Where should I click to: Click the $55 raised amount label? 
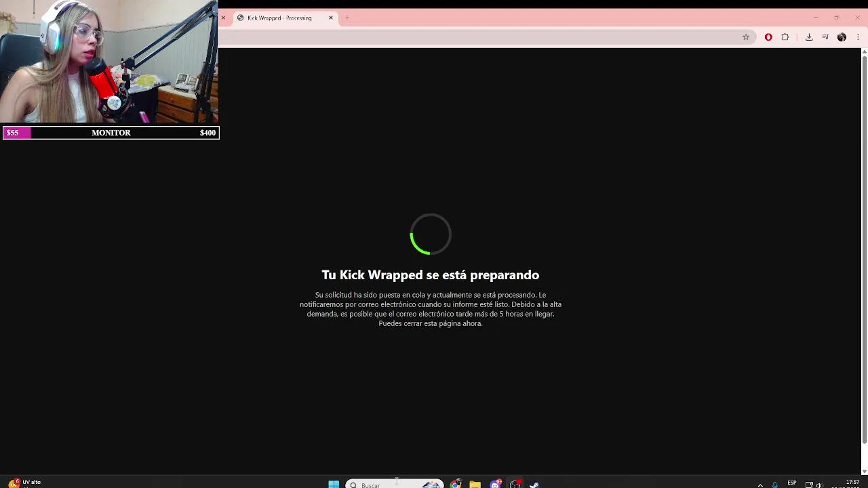click(12, 133)
